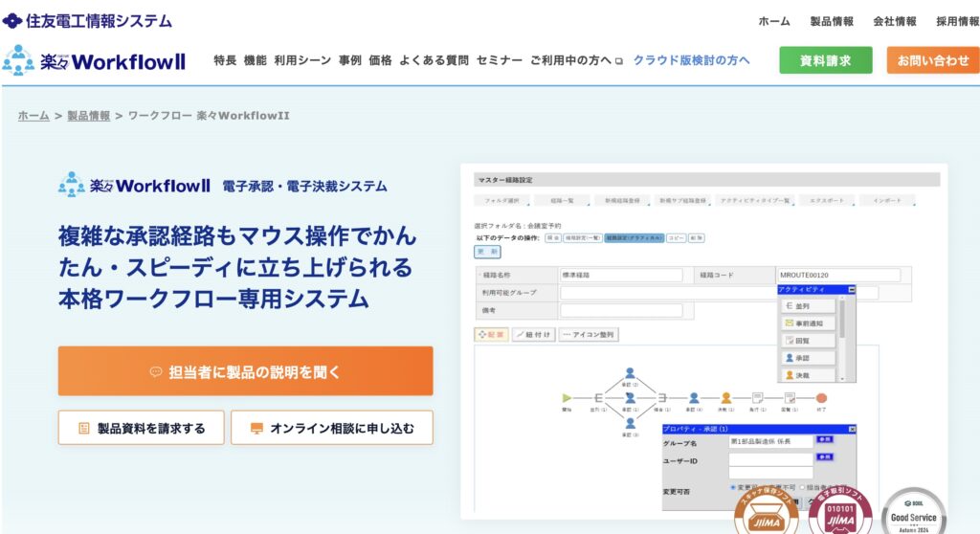Open セミナー in the product navigation
The height and width of the screenshot is (534, 980).
pos(500,60)
